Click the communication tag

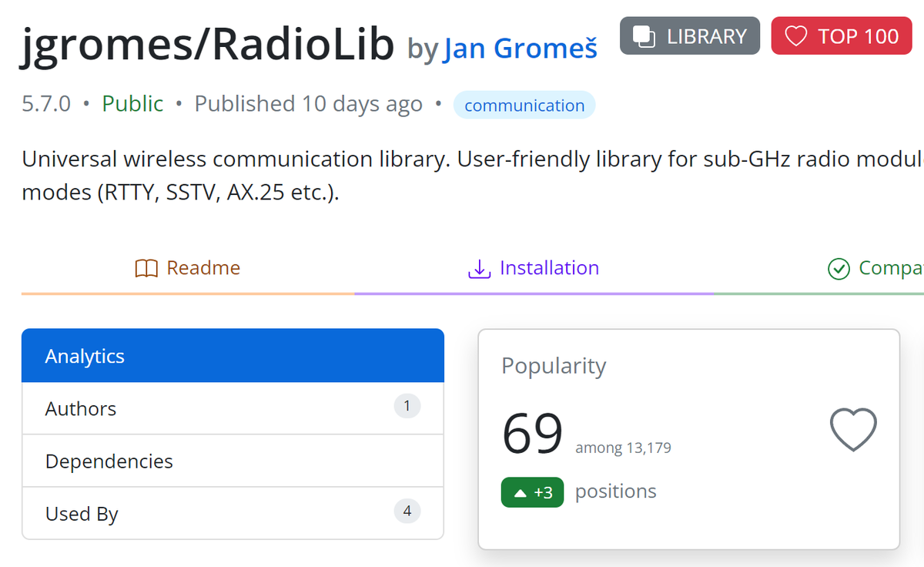pyautogui.click(x=524, y=106)
